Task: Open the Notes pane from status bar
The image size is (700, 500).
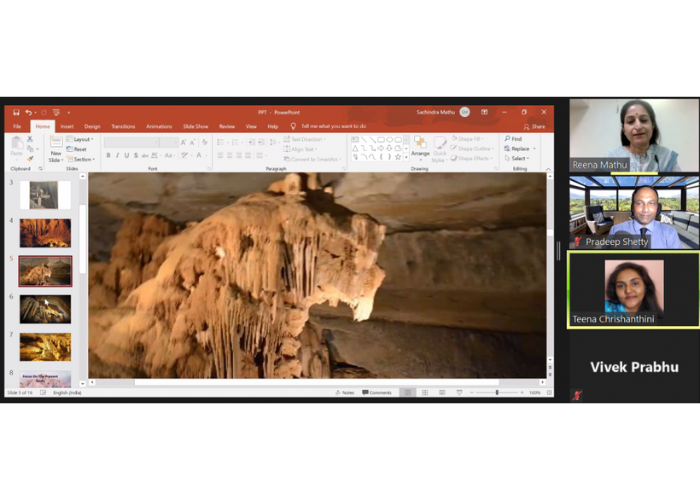Action: coord(346,392)
